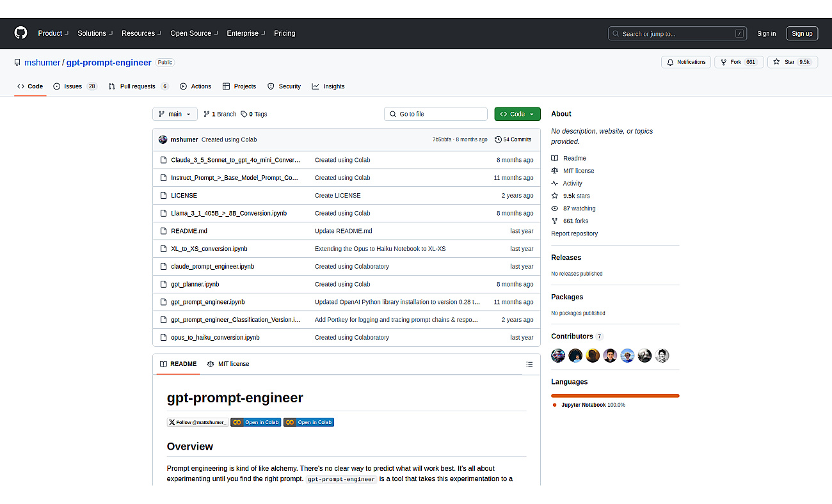
Task: View the 1 Branch link
Action: pyautogui.click(x=220, y=114)
